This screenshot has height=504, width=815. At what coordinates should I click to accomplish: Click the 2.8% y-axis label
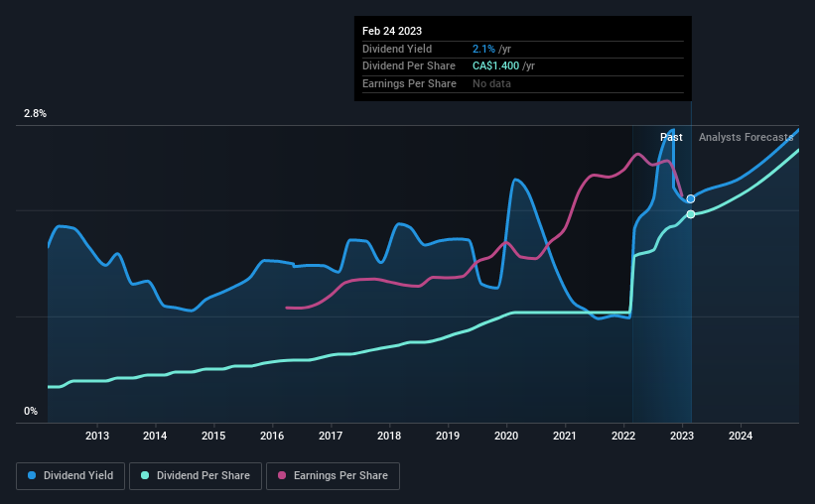35,113
